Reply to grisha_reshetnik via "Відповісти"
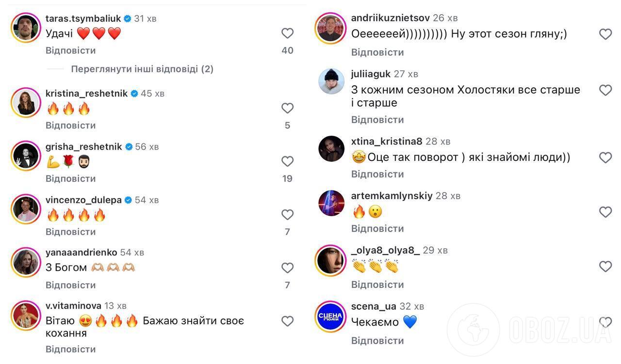Viewport: 621px width, 364px height. coord(70,178)
